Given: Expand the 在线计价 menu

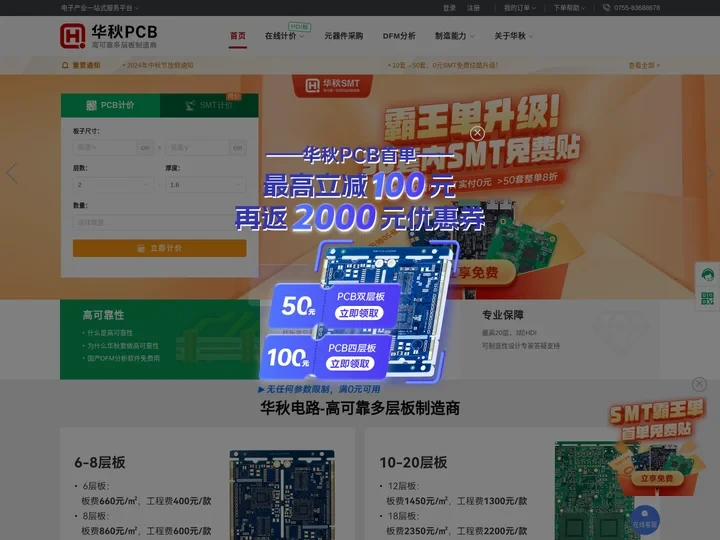Looking at the screenshot, I should click(x=284, y=36).
